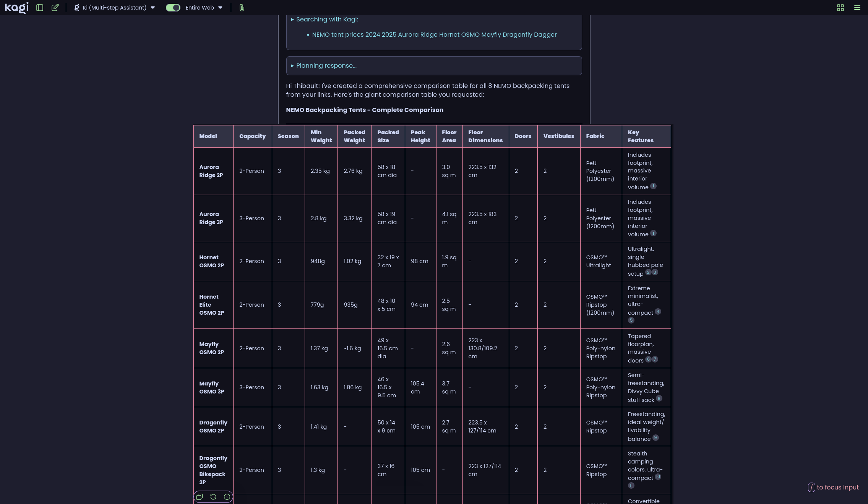Open citation 9 in Dragonfly OSMO 2P row
Screen dimensions: 868x504
click(655, 437)
